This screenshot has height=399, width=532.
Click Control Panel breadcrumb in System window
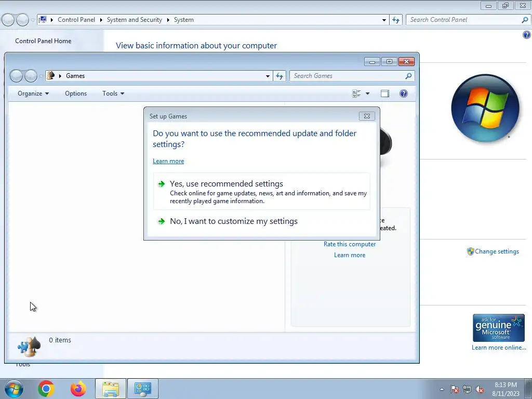click(76, 20)
